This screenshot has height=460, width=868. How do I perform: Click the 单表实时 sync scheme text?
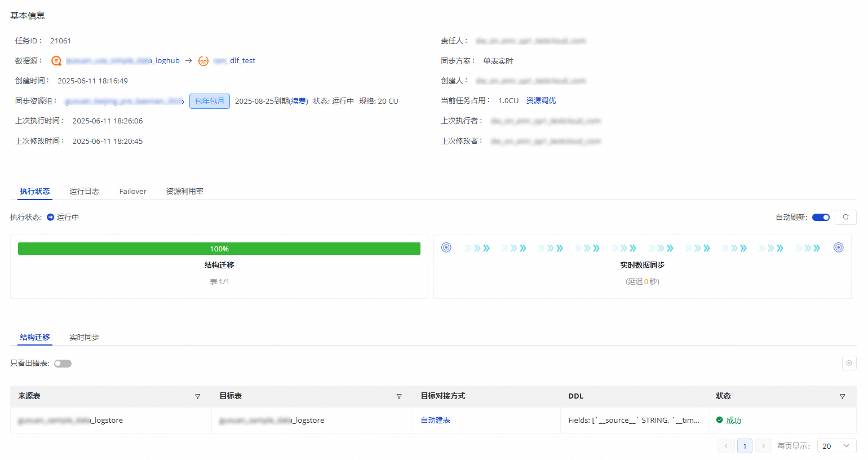(498, 61)
